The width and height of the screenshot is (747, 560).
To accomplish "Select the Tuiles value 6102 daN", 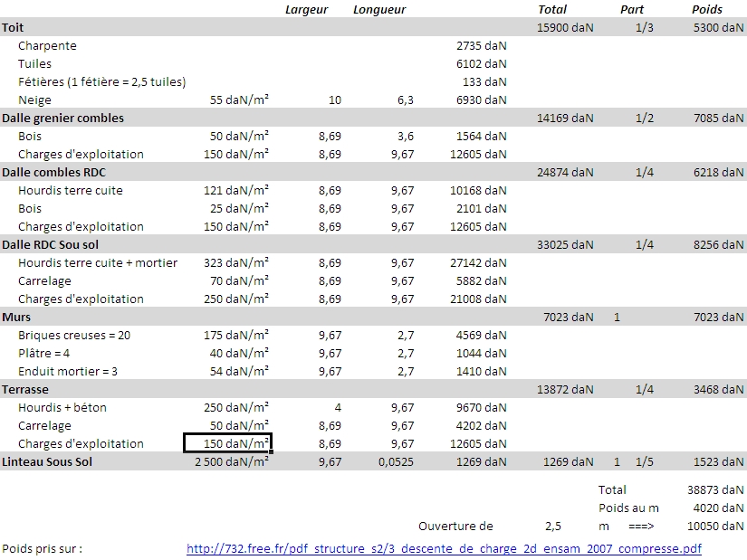I will (481, 64).
